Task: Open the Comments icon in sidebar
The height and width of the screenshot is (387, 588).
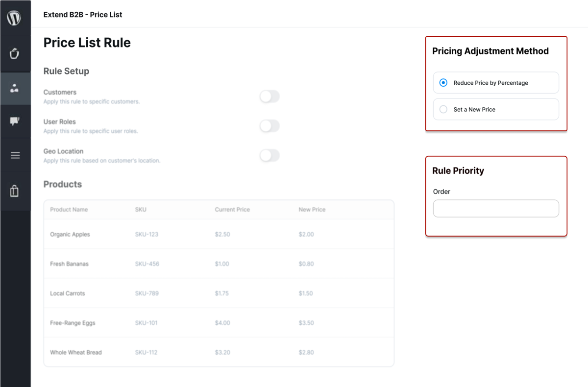Action: [x=15, y=121]
